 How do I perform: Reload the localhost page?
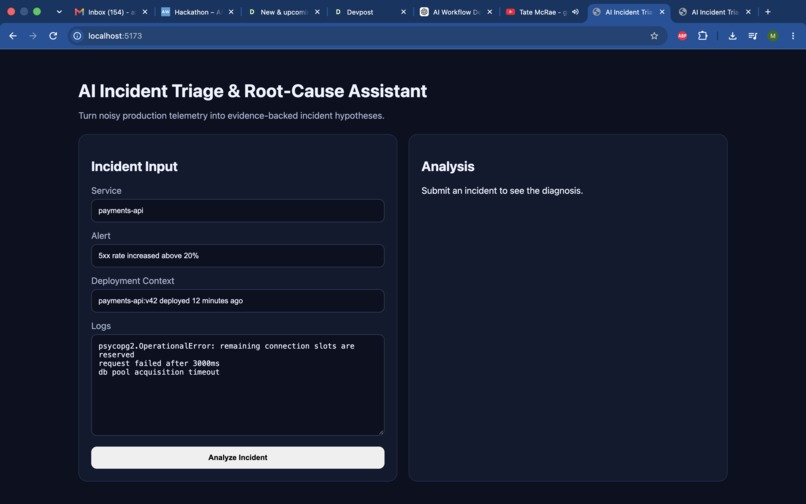click(x=53, y=36)
